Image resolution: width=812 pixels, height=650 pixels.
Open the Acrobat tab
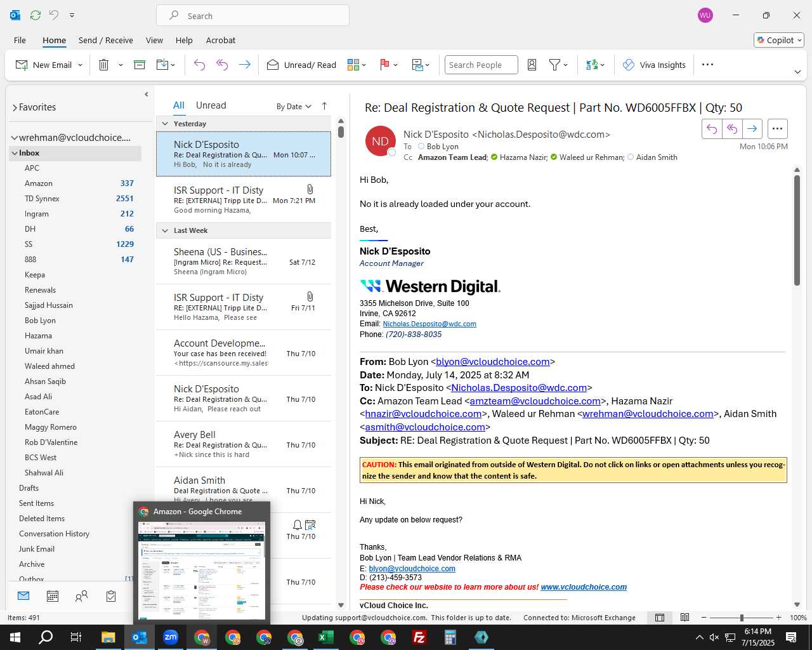pyautogui.click(x=221, y=40)
